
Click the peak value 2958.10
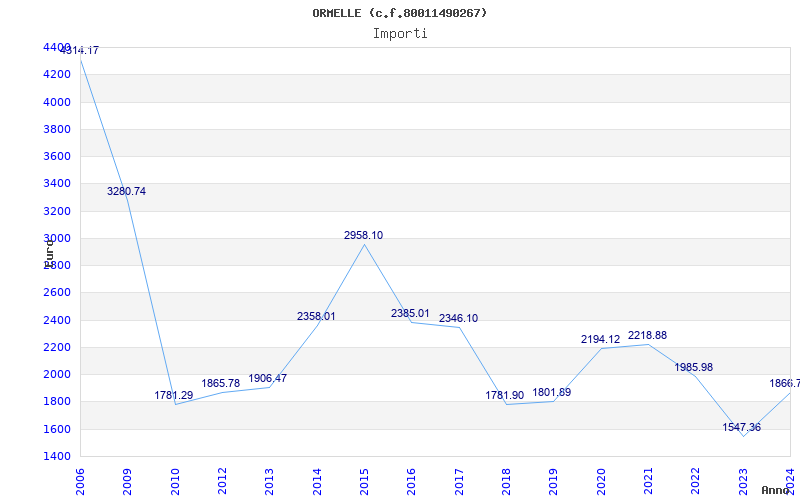click(x=363, y=235)
